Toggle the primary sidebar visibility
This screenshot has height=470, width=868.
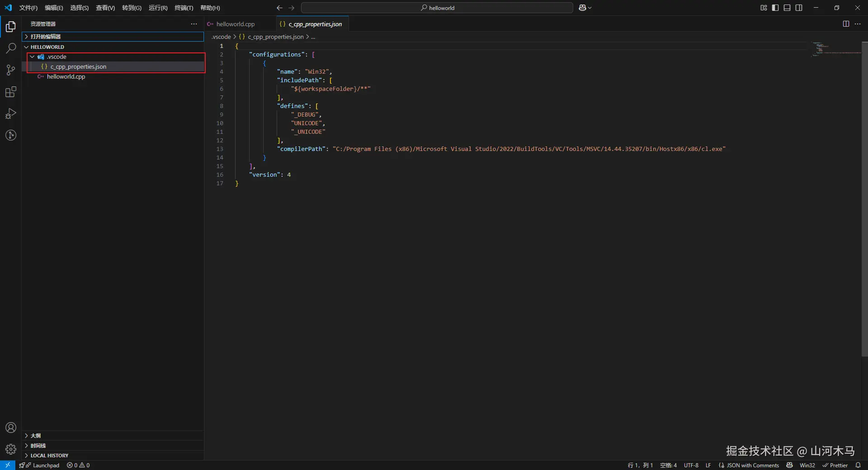775,8
